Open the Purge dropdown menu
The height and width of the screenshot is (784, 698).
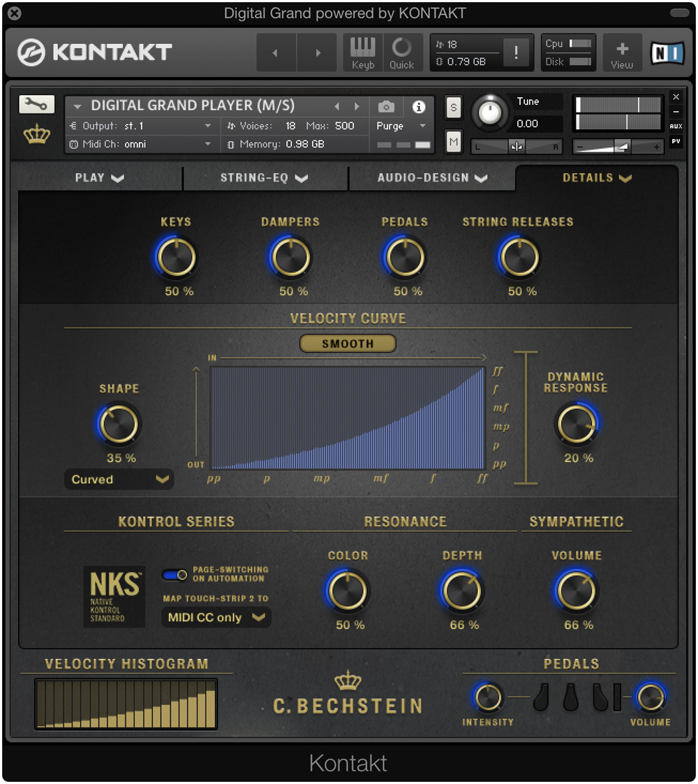click(401, 126)
